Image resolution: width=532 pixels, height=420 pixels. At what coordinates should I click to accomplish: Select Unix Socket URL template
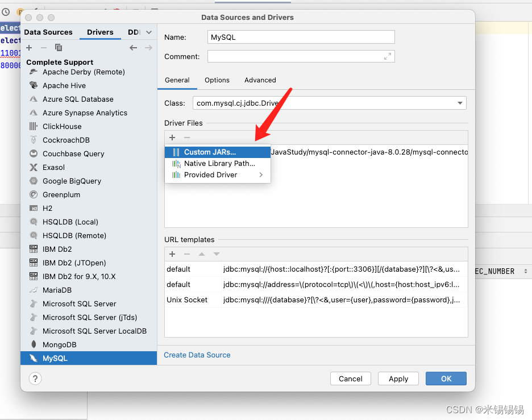point(316,300)
